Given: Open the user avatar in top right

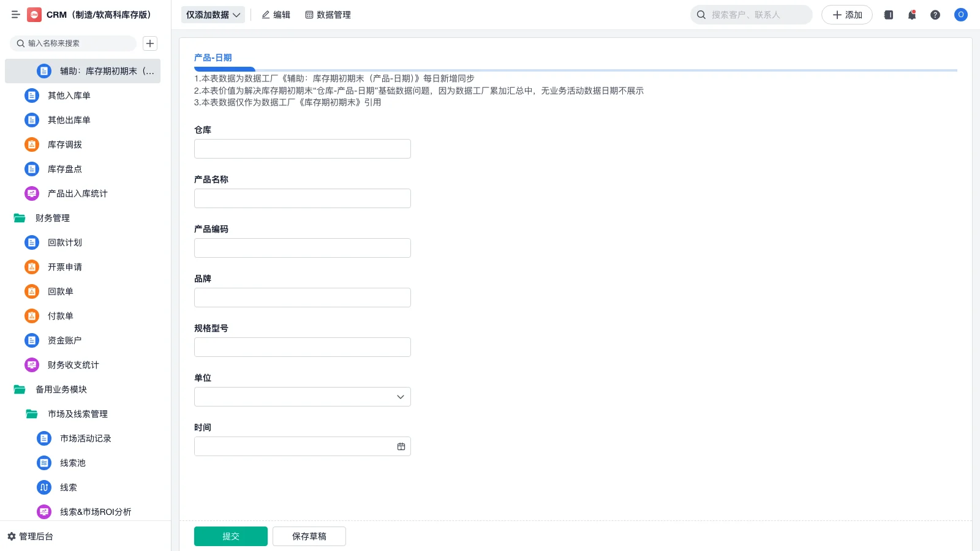Looking at the screenshot, I should [x=960, y=15].
